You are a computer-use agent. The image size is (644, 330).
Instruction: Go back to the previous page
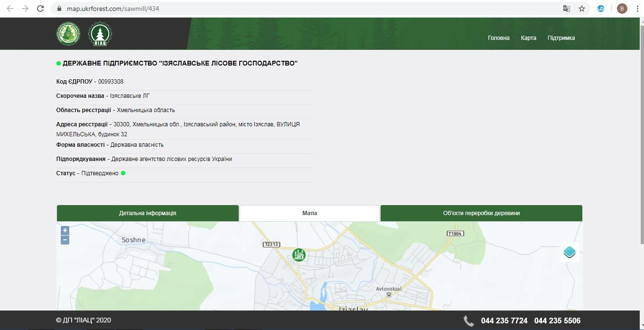tap(10, 9)
